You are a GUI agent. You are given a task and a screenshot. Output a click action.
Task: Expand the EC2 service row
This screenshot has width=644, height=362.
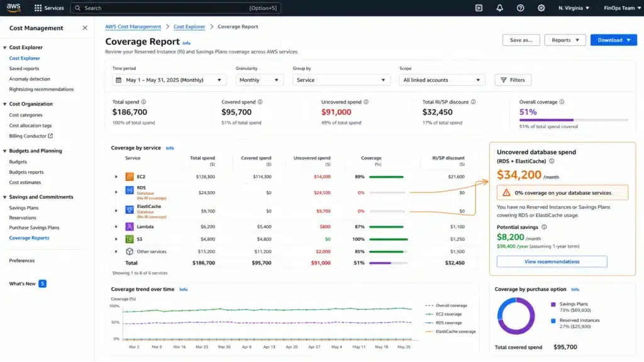tap(116, 177)
